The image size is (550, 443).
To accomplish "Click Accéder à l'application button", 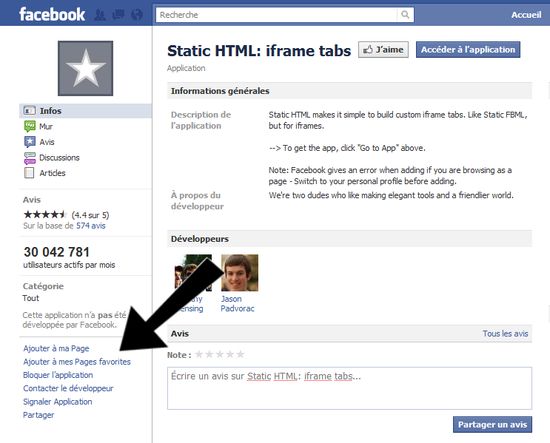I will (468, 49).
